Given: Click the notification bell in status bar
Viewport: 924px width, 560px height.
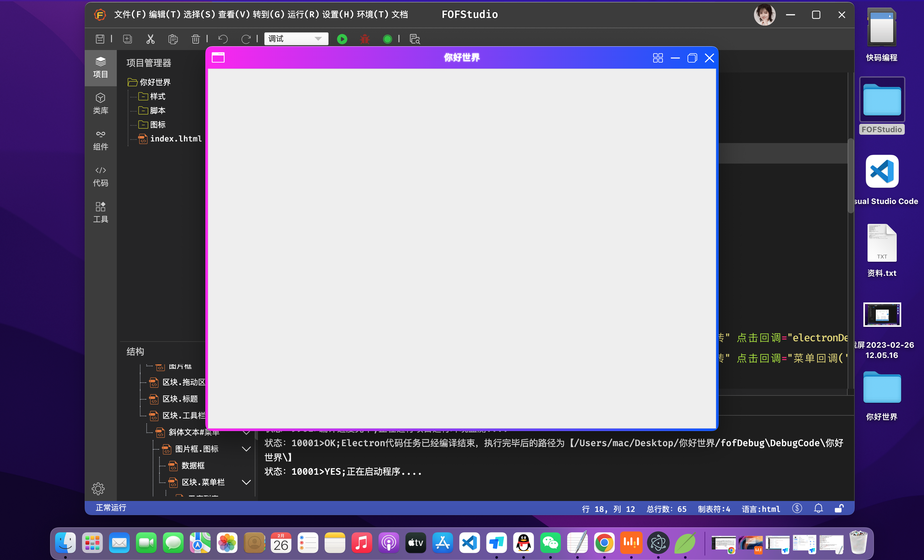Looking at the screenshot, I should click(818, 508).
